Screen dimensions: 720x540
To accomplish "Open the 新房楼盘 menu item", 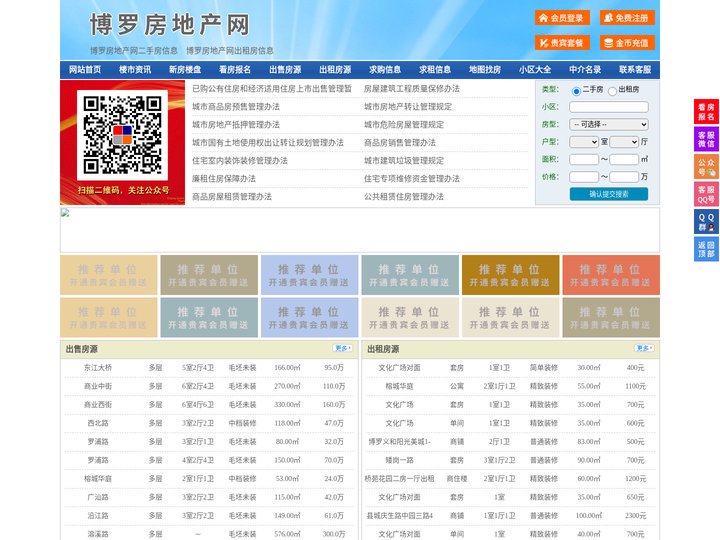I will tap(185, 70).
